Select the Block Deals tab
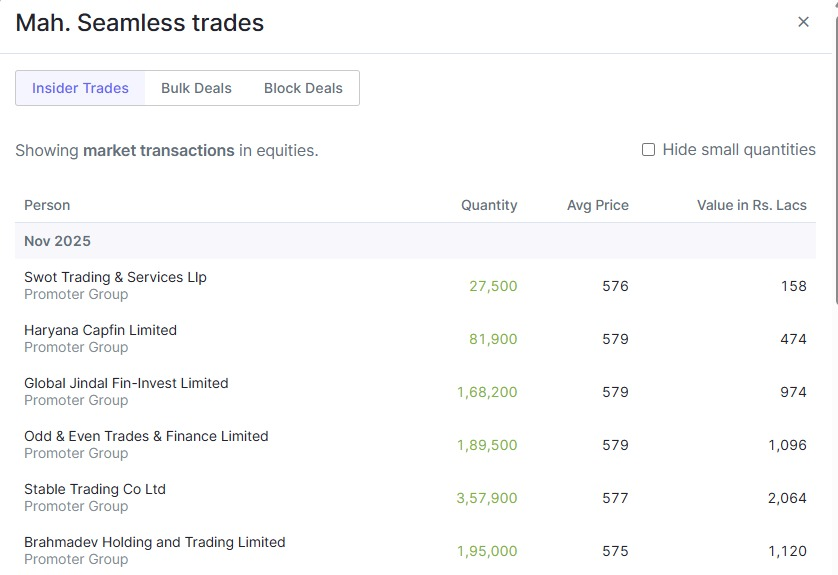 [x=303, y=88]
